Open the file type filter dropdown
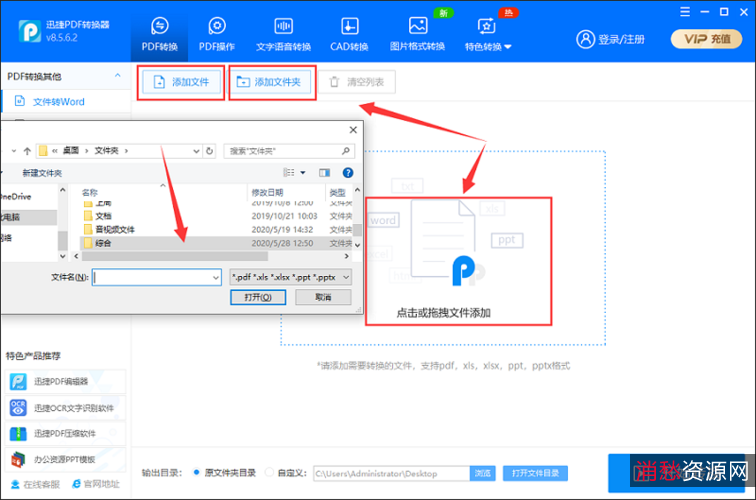The height and width of the screenshot is (500, 756). (x=291, y=277)
